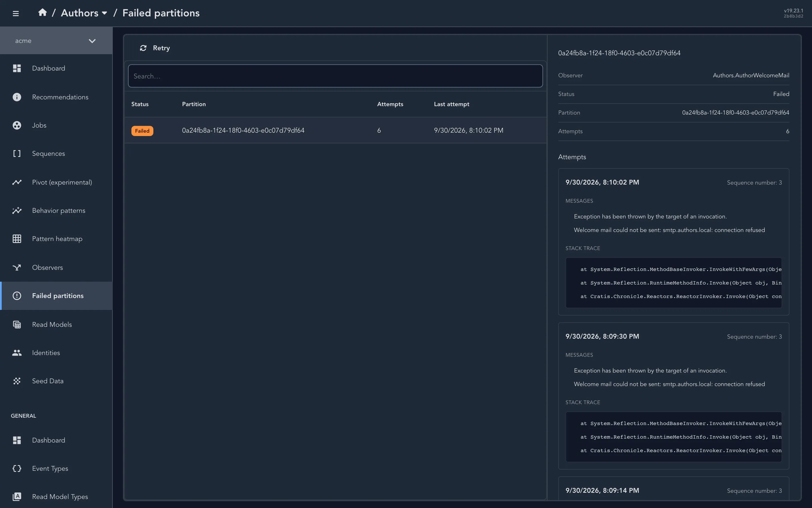Click details panel partition ID heading
Image resolution: width=812 pixels, height=508 pixels.
click(x=619, y=53)
